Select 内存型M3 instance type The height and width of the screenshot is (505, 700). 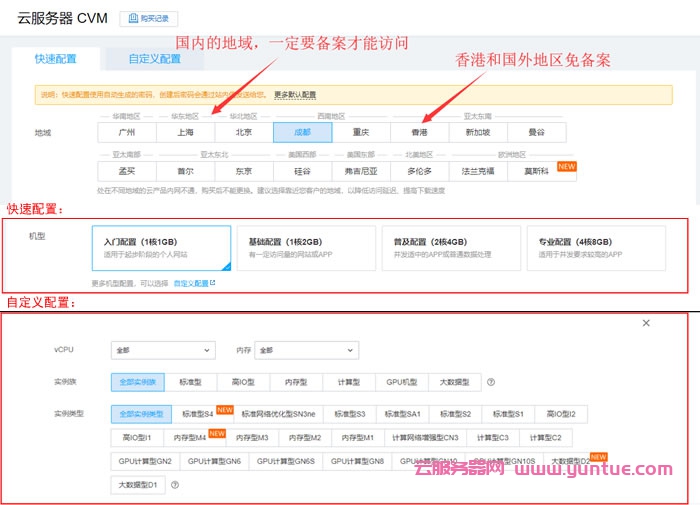coord(252,438)
